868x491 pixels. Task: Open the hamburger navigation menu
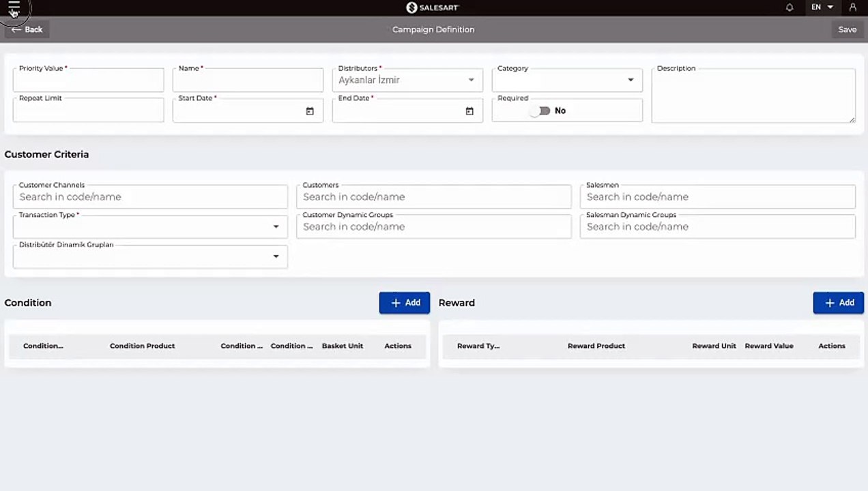coord(14,8)
